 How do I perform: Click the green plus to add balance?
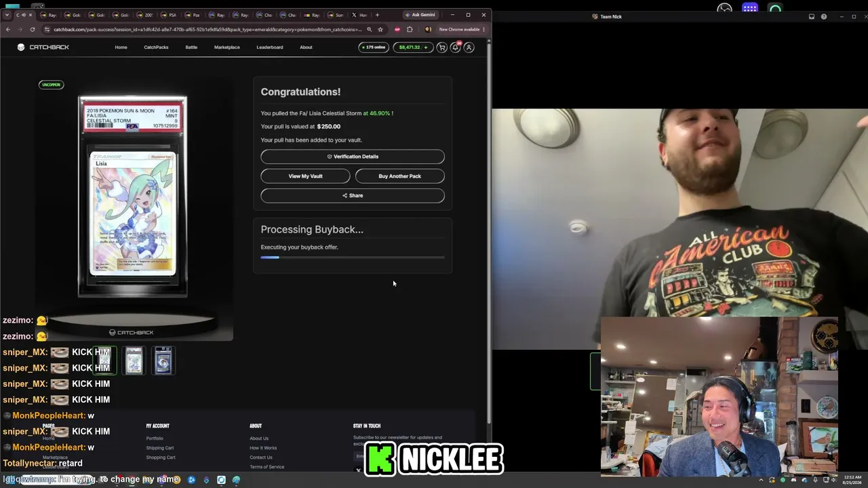[426, 47]
